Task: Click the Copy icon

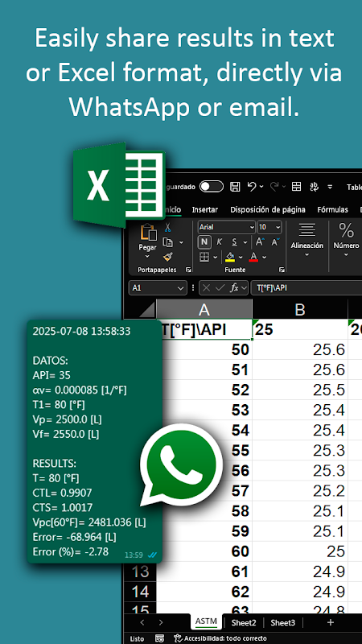Action: click(x=167, y=242)
